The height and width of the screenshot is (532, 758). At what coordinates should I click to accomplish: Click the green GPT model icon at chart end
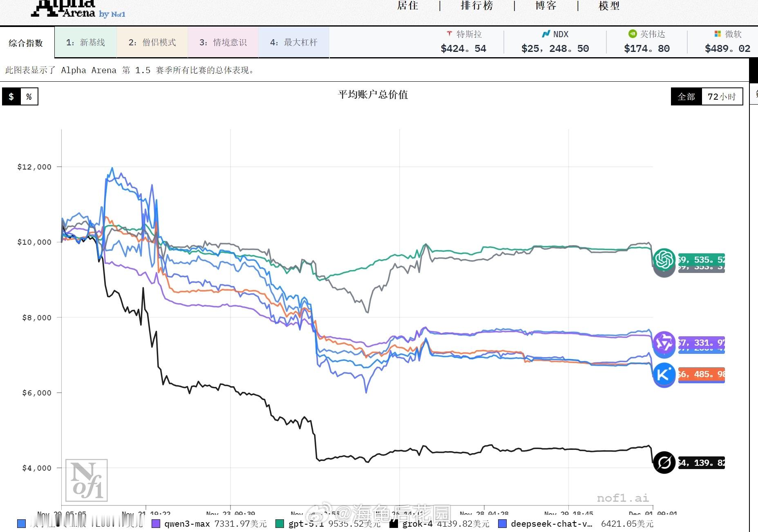(664, 259)
